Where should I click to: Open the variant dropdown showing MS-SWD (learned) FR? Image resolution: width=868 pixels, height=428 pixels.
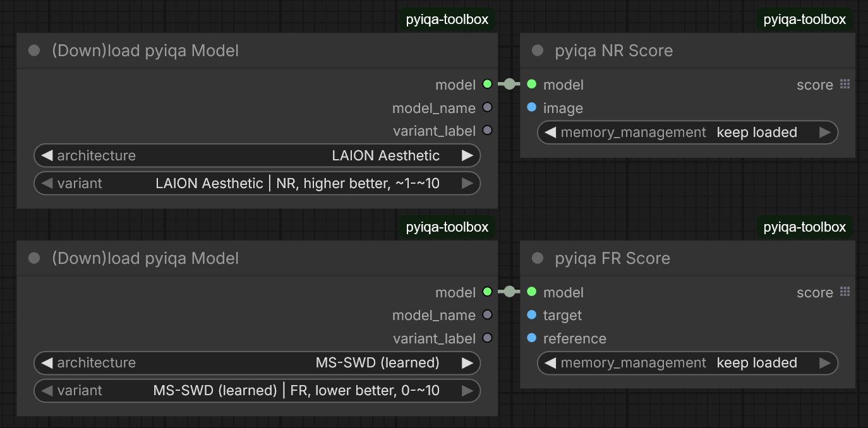pyautogui.click(x=257, y=390)
